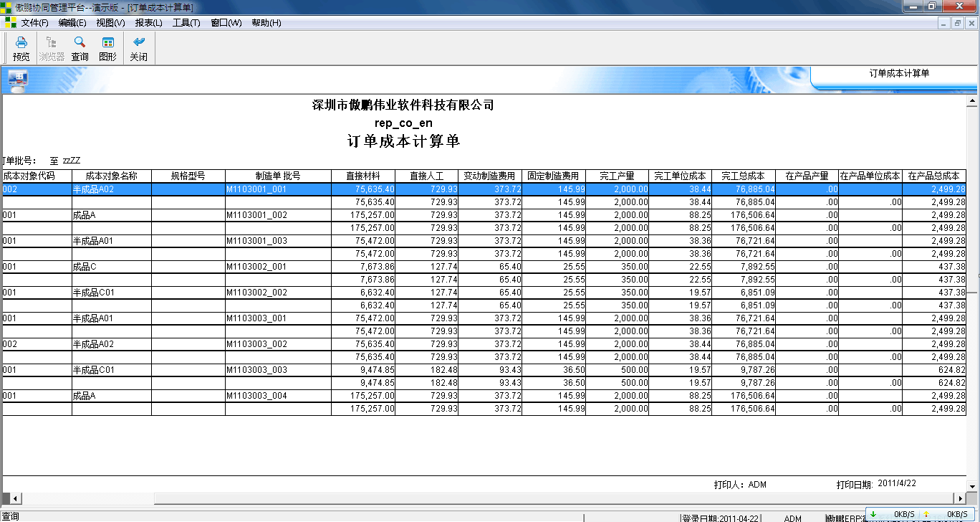Click the 傲鹏 application logo in title bar
980x522 pixels.
[x=6, y=6]
